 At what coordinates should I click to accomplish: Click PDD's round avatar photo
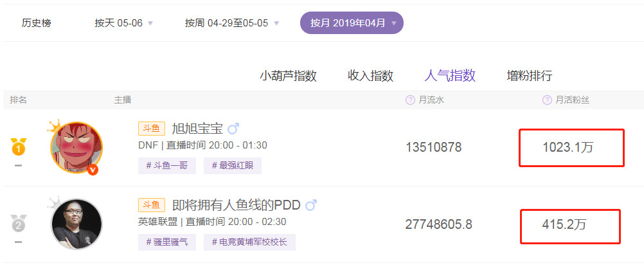(x=76, y=224)
